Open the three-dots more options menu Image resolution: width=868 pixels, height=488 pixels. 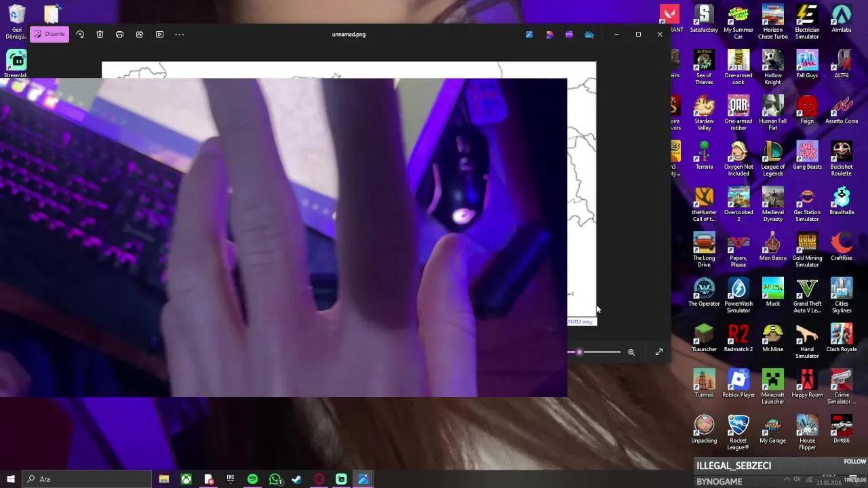tap(180, 35)
